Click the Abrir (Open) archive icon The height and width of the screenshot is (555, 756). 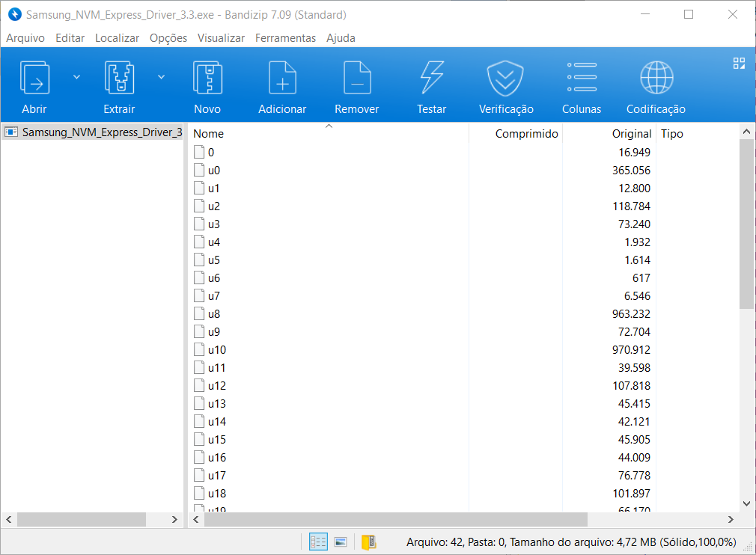34,79
